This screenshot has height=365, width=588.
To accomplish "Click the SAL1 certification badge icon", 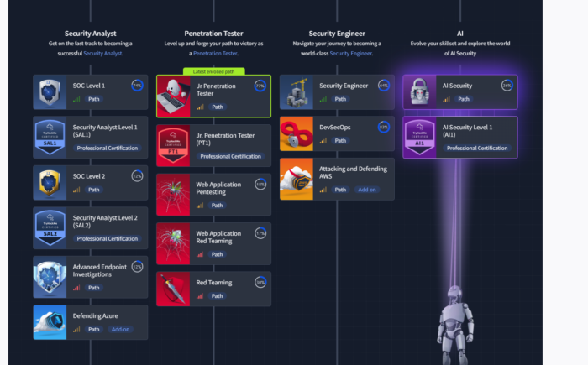I will (x=50, y=138).
